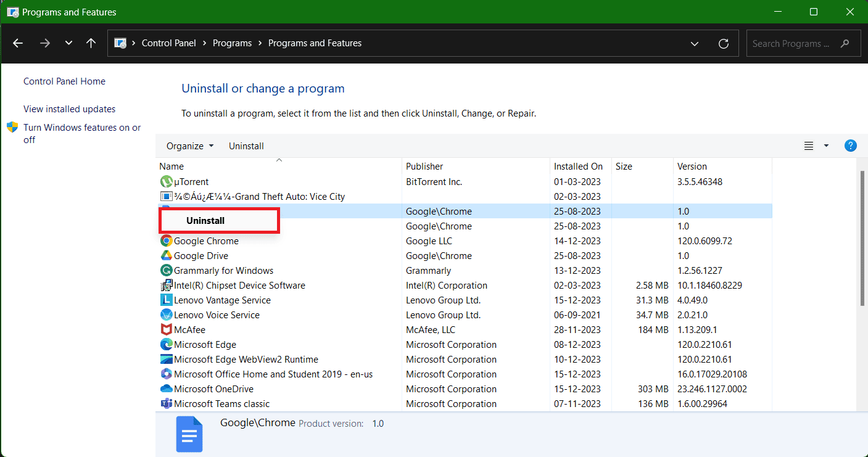The image size is (868, 457).
Task: Click the 34.7 MB size cell
Action: pos(651,315)
